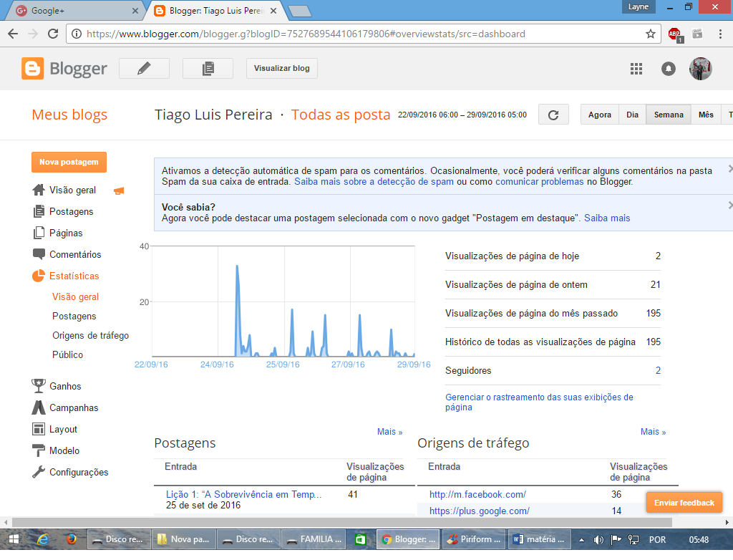Dismiss the spam detection notice

pyautogui.click(x=729, y=169)
